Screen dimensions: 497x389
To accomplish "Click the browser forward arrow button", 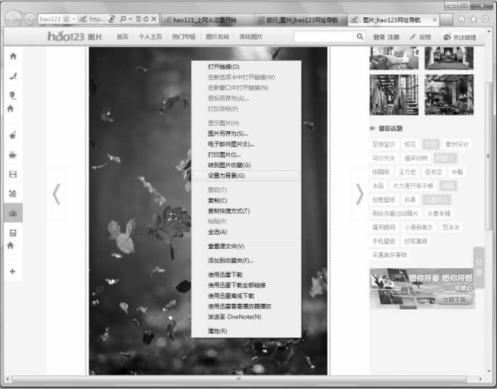I will tap(29, 19).
